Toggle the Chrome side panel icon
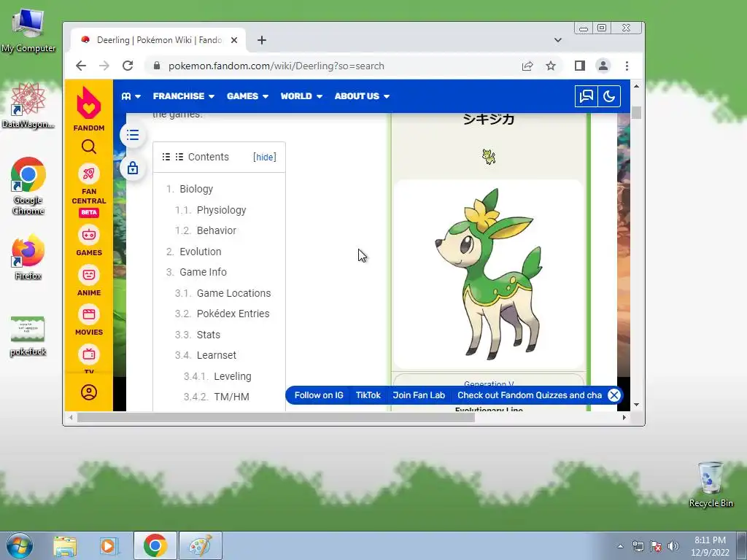This screenshot has height=560, width=747. tap(579, 66)
